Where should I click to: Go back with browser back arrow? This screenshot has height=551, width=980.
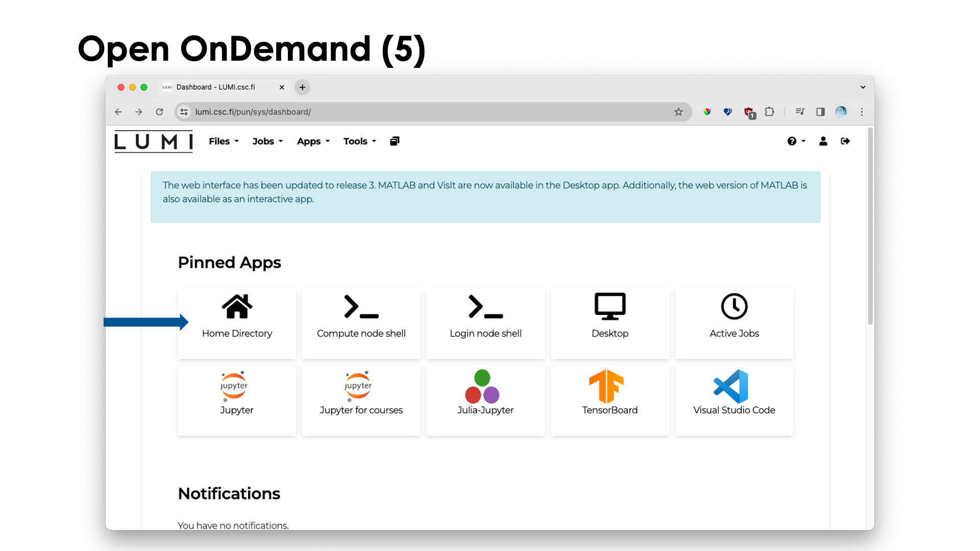118,112
